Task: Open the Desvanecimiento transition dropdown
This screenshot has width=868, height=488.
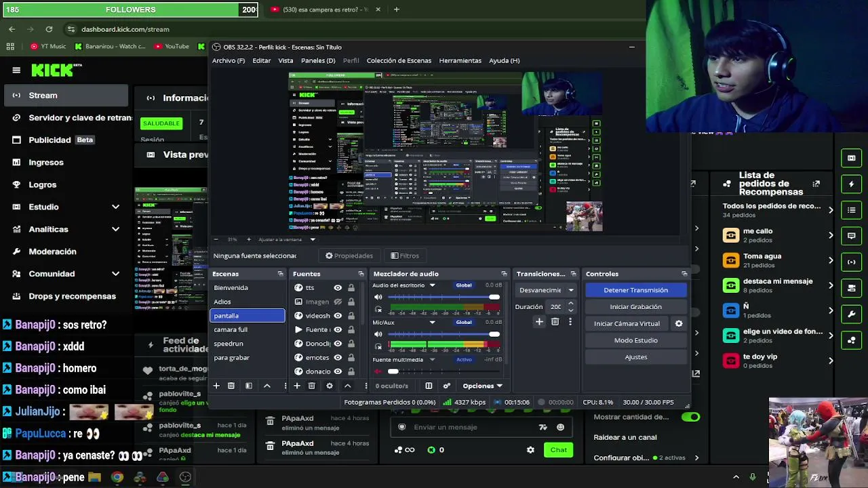Action: coord(547,290)
